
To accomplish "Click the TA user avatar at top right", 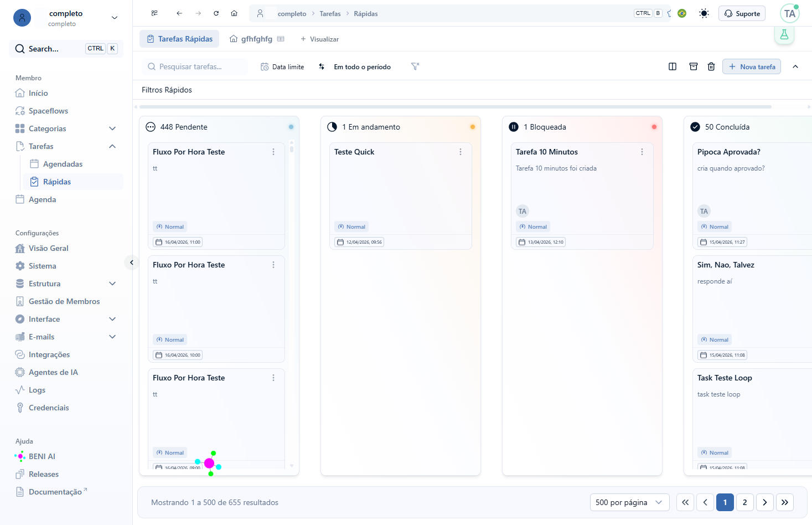I will pos(790,13).
